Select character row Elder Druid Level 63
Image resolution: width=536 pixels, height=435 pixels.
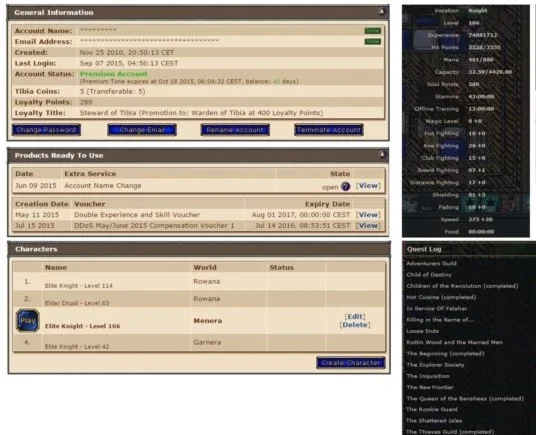tap(199, 299)
